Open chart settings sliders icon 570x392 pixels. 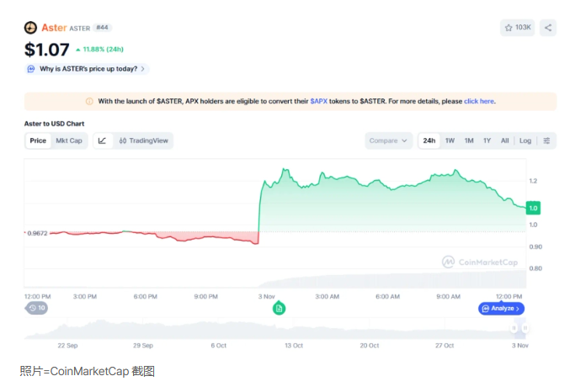tap(546, 140)
